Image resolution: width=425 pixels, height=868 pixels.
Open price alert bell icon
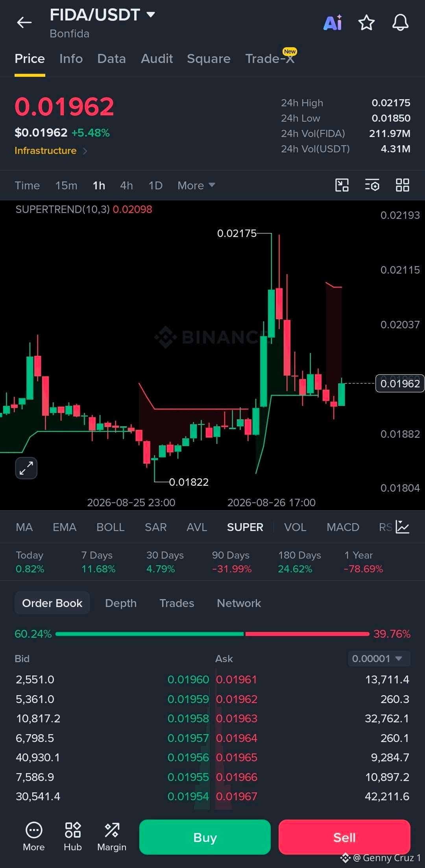tap(400, 22)
